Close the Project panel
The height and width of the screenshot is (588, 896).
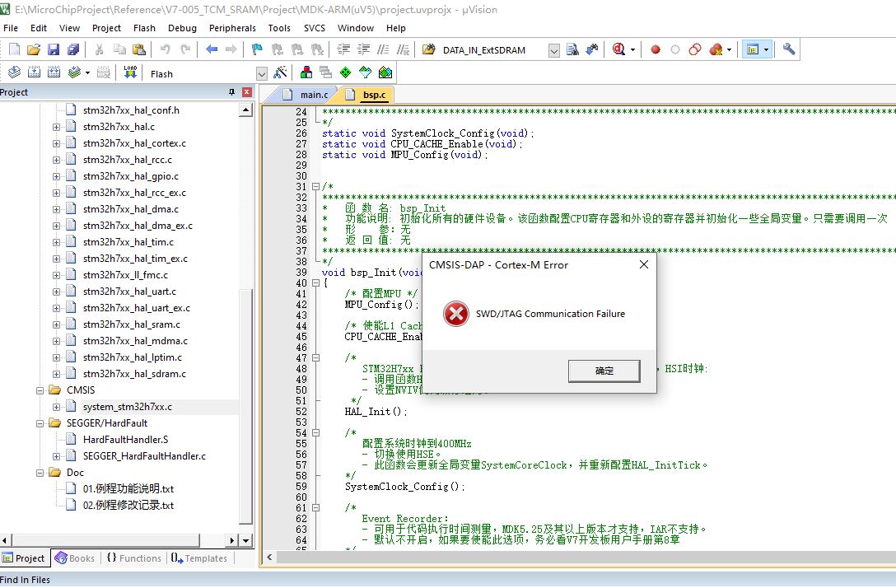click(x=247, y=92)
